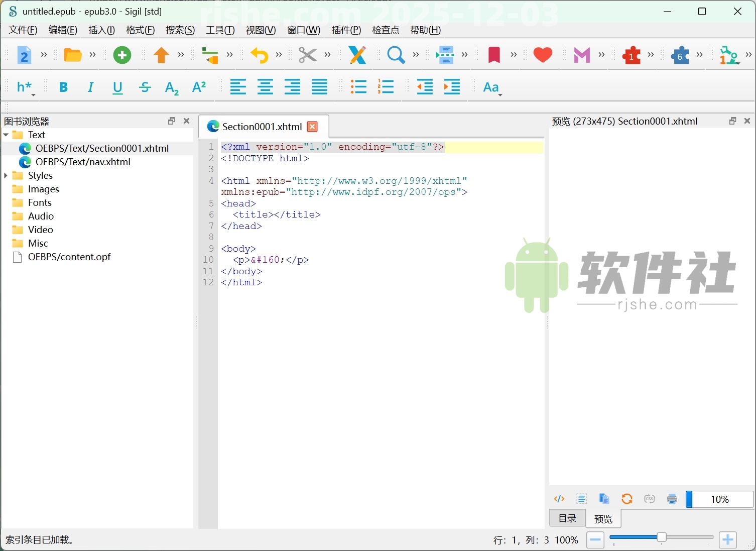
Task: Launch plugin 1 via red puzzle icon
Action: coord(632,55)
